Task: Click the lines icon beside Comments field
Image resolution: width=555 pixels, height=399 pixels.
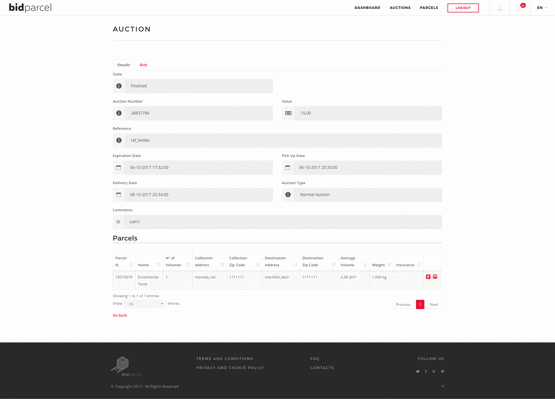Action: tap(118, 222)
